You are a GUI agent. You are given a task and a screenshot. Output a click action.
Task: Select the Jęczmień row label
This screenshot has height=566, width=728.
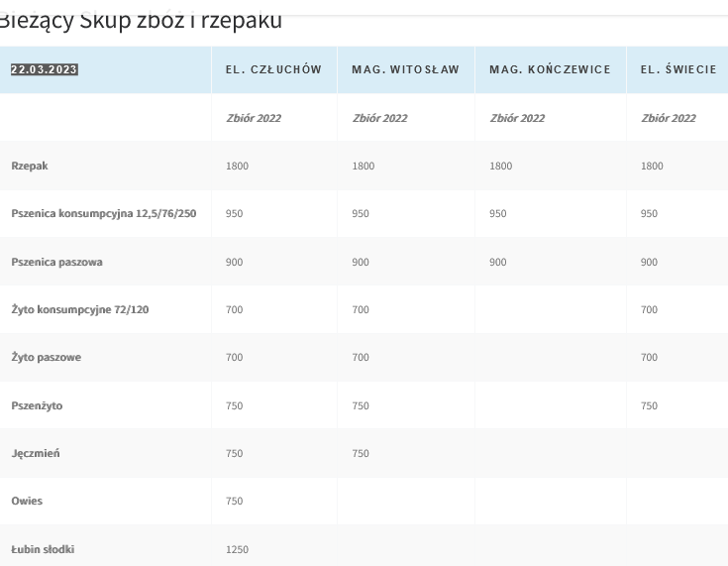click(36, 453)
